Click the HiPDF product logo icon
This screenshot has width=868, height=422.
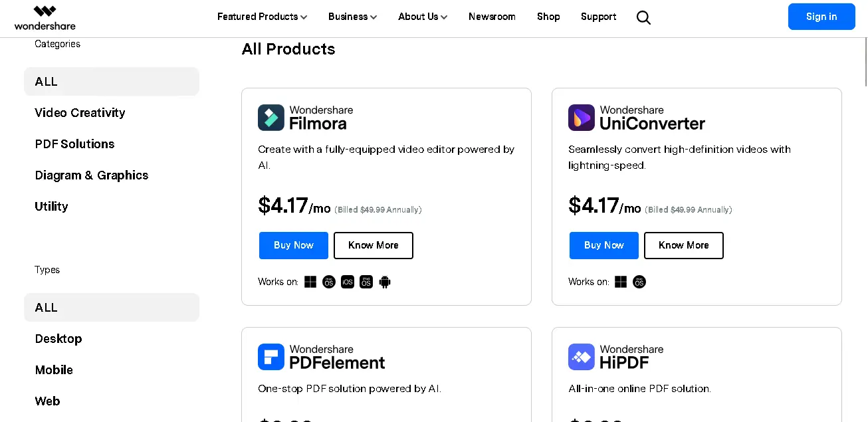582,357
